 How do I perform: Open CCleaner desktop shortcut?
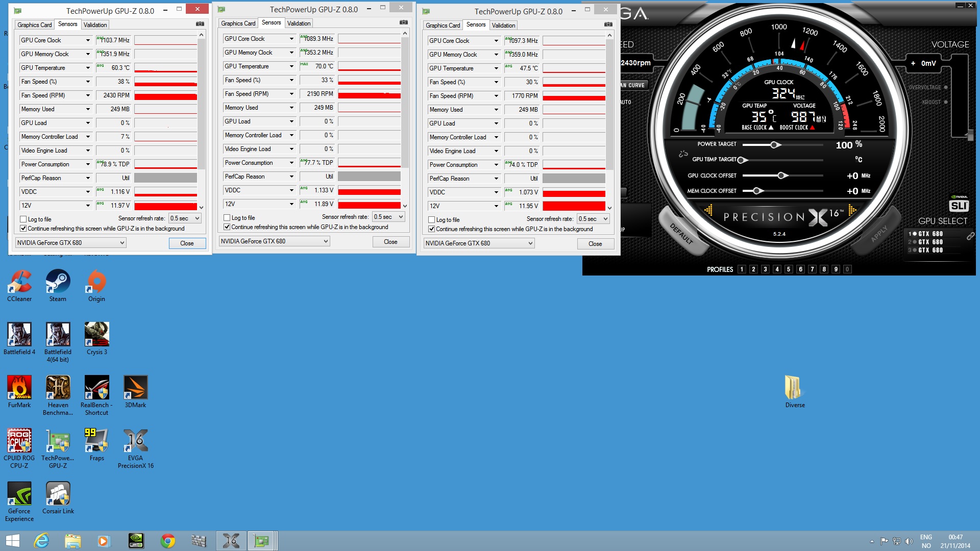[x=19, y=286]
